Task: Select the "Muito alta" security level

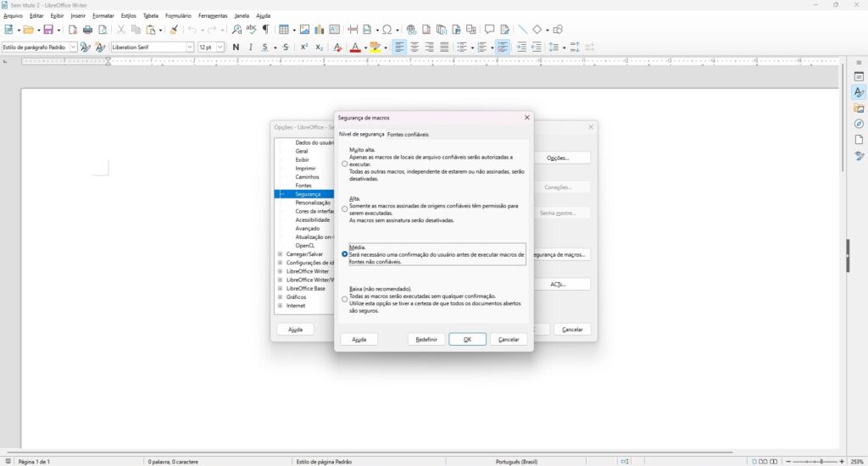Action: [344, 164]
